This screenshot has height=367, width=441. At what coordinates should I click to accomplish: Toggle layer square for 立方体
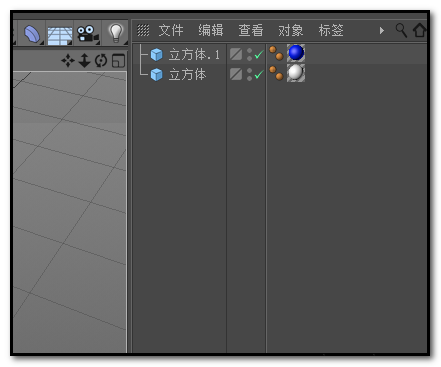(236, 74)
